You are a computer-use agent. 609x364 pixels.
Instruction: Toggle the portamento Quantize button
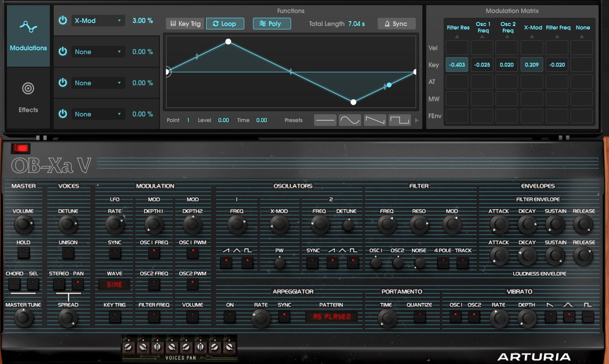pyautogui.click(x=419, y=317)
